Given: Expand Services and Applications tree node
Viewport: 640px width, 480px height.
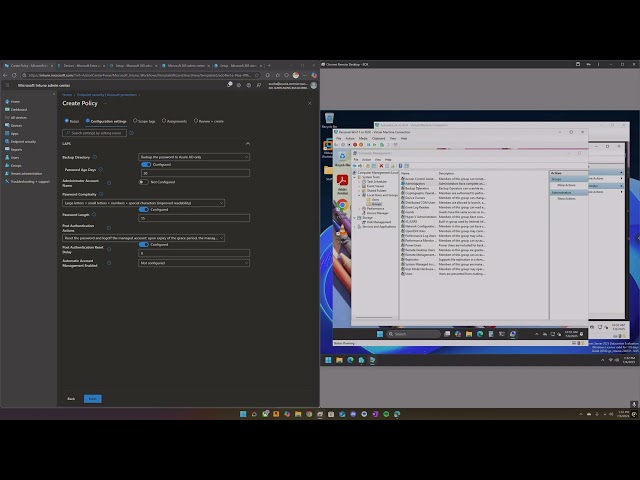Looking at the screenshot, I should click(x=355, y=227).
